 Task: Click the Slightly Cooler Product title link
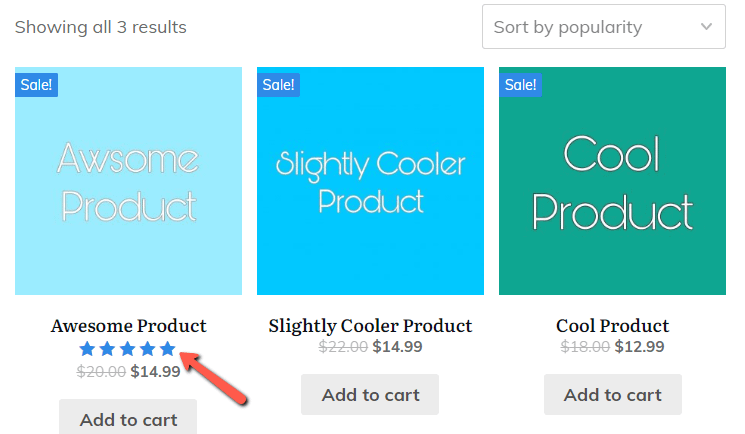pyautogui.click(x=370, y=326)
